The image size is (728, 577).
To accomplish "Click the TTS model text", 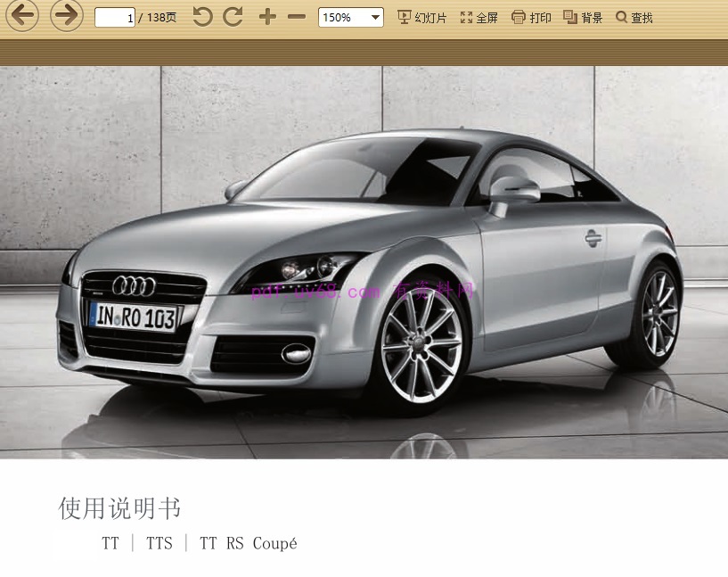I will point(160,543).
